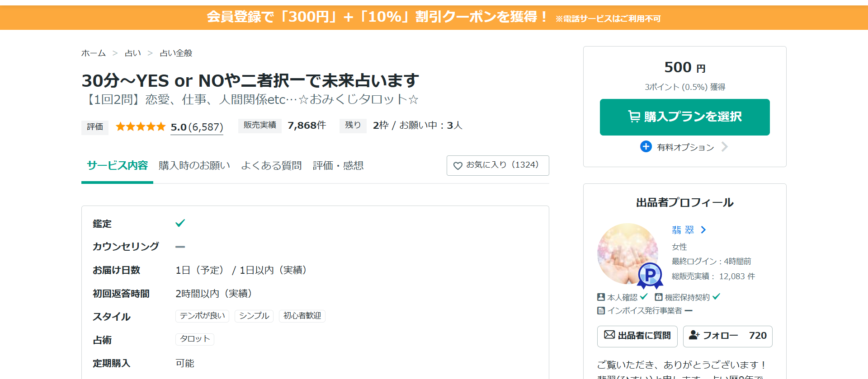Viewport: 868px width, 379px height.
Task: Click the blue P ribbon badge on avatar
Action: point(650,275)
